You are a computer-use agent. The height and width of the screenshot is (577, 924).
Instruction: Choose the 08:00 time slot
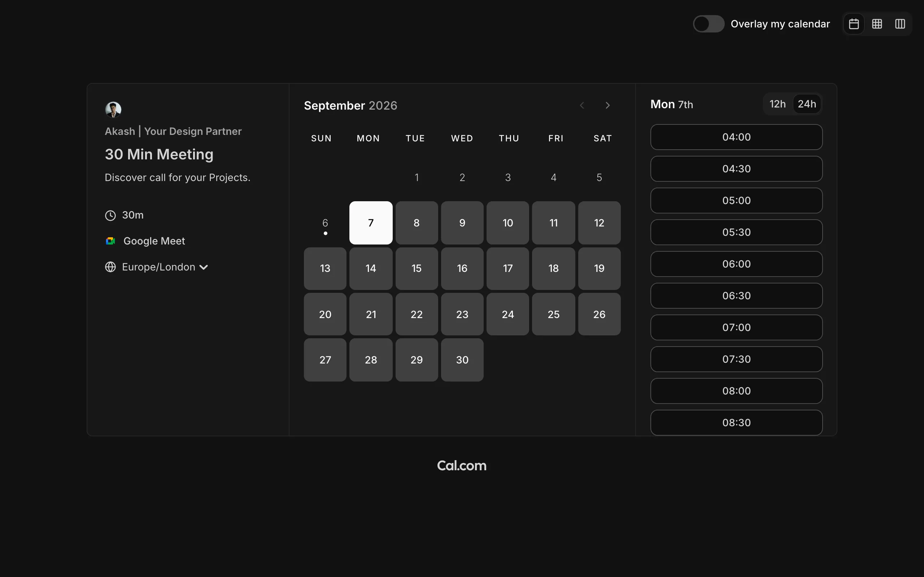coord(736,391)
